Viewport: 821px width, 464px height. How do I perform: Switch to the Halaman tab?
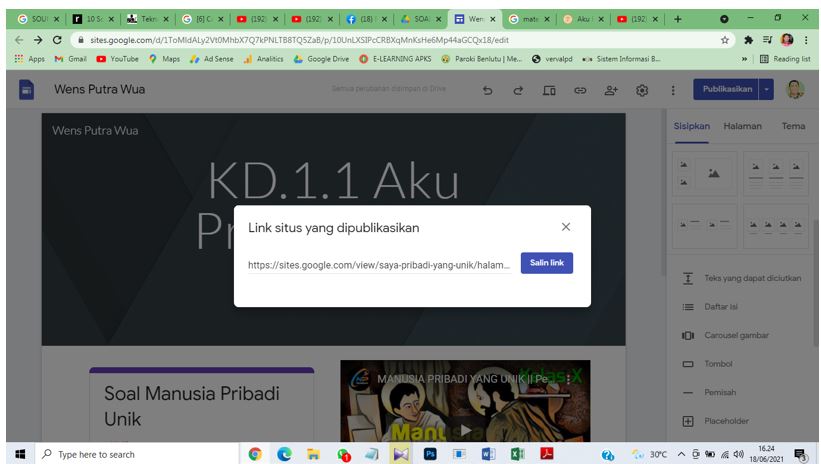(742, 126)
